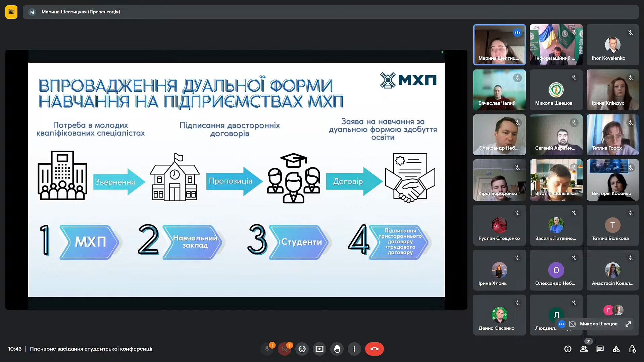
Task: Select the Ihor Kovalenko participant tile
Action: point(613,45)
